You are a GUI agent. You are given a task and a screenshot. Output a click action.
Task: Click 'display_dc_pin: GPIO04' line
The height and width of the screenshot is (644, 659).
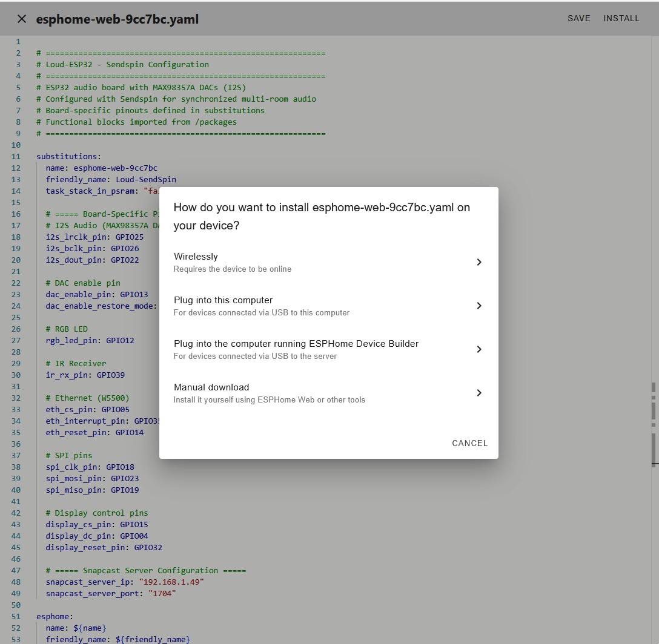(97, 536)
